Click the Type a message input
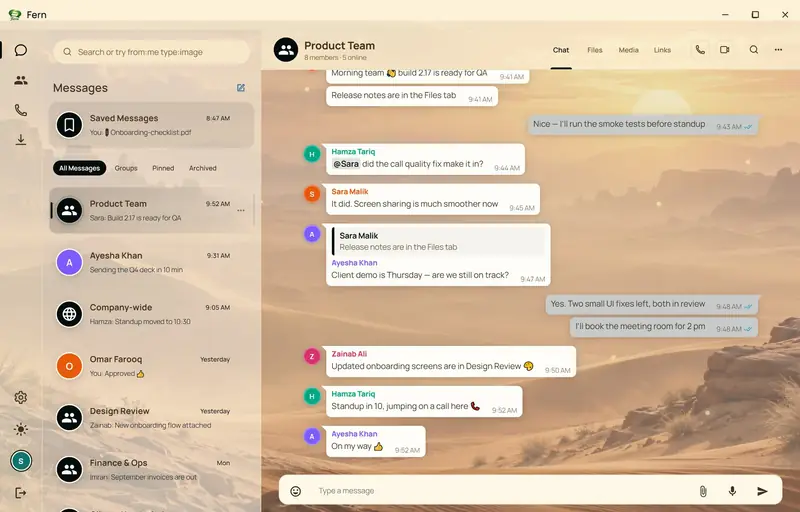800x512 pixels. 503,491
